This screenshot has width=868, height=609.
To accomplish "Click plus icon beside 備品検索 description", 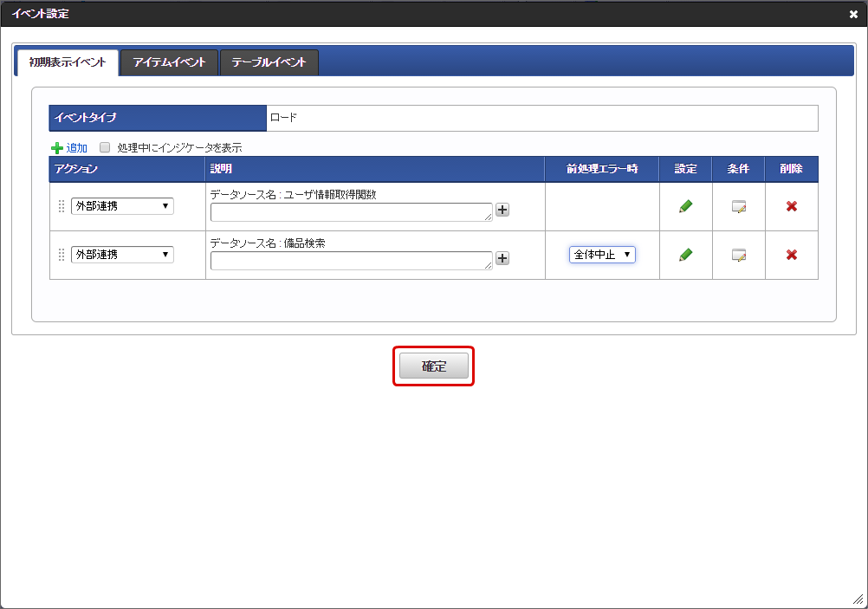I will [502, 258].
